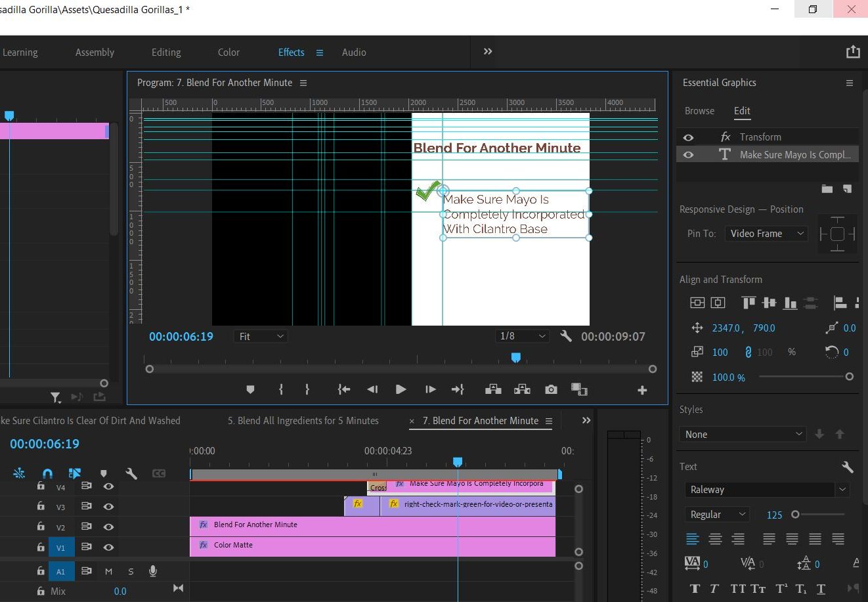Image resolution: width=868 pixels, height=602 pixels.
Task: Open the Browse tab in Essential Graphics
Action: point(699,111)
